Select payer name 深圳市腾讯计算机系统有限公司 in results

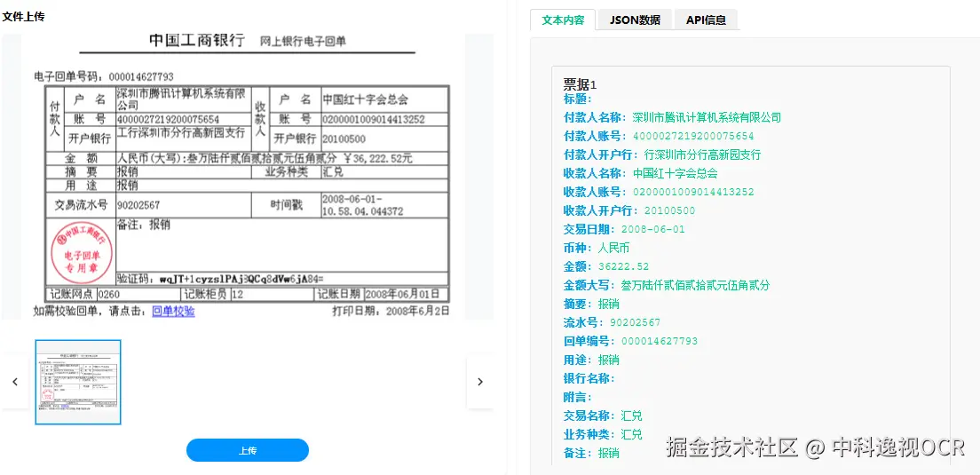pos(707,117)
